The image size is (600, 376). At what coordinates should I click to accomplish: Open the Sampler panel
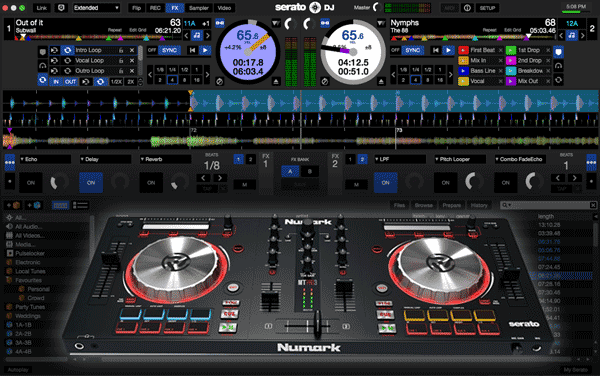coord(199,8)
